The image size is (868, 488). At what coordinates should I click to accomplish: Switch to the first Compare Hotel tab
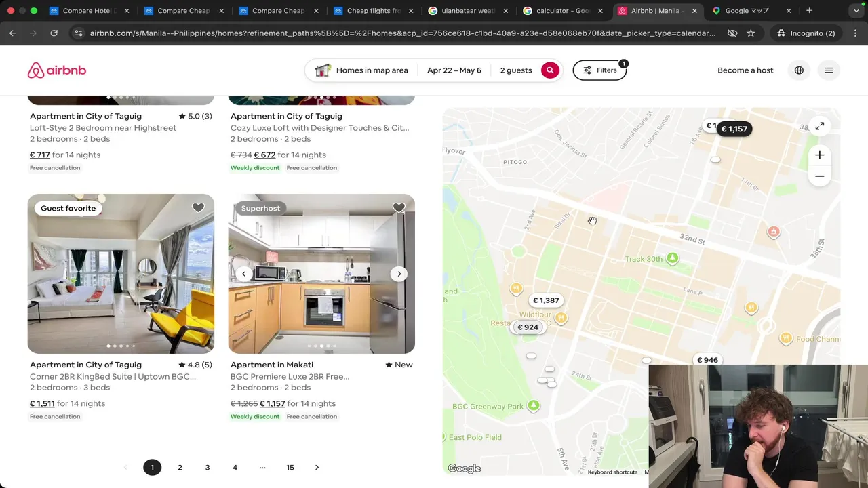coord(89,11)
